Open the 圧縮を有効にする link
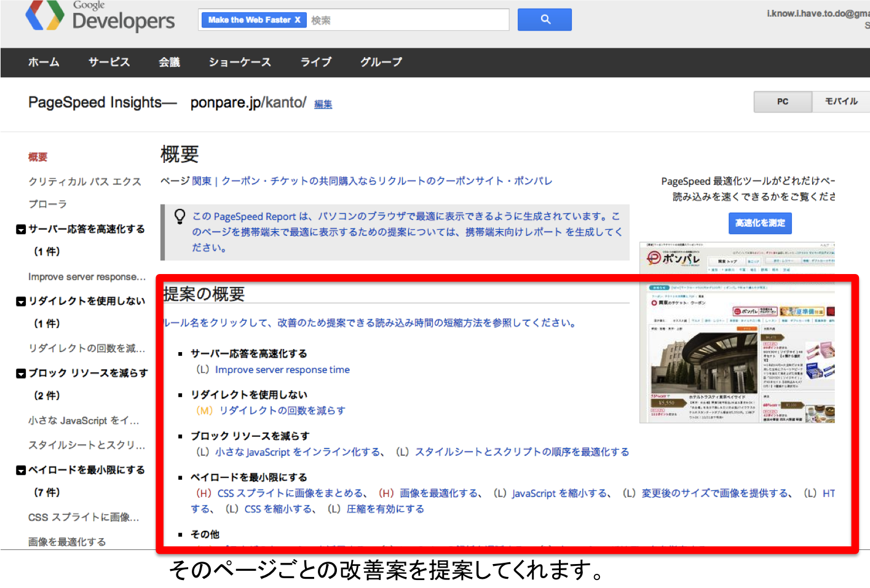 tap(386, 509)
